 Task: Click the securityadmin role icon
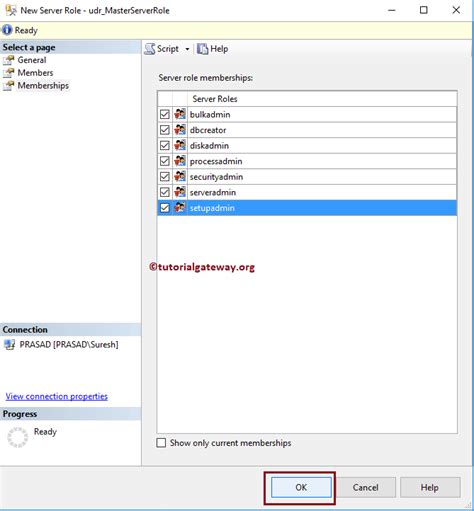180,176
